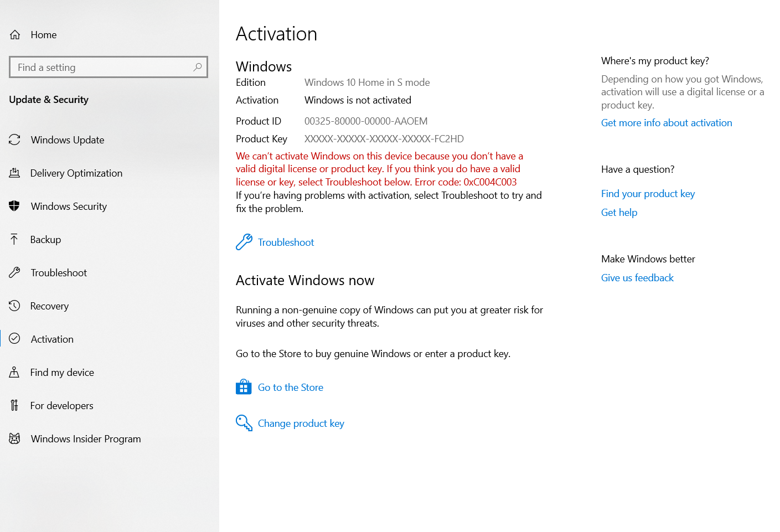Click the For developers tools icon

click(14, 405)
